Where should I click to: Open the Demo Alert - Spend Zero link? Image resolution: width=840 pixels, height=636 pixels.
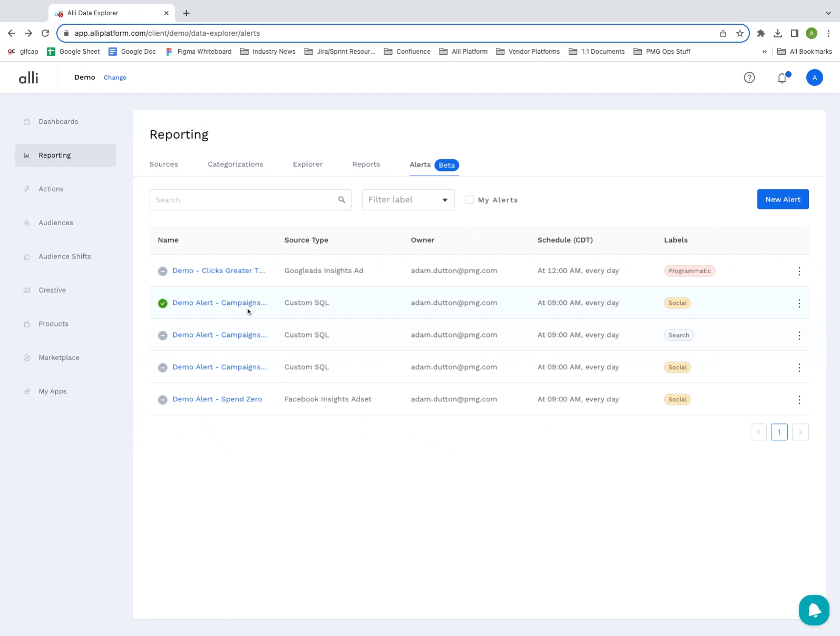coord(217,399)
